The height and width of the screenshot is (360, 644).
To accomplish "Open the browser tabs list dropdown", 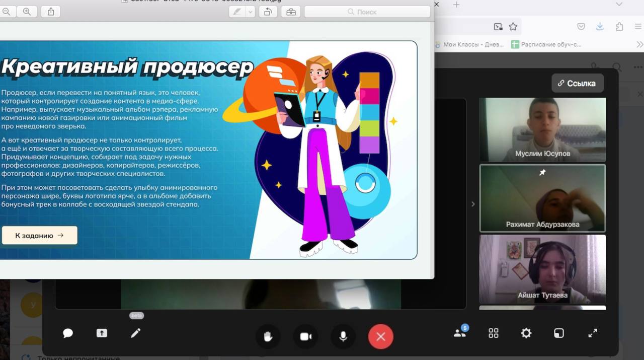I will click(x=619, y=5).
